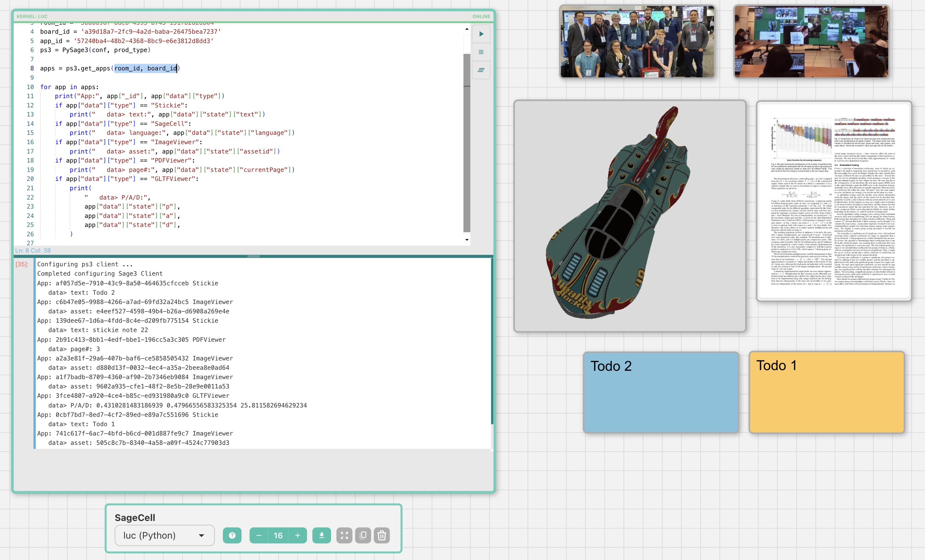Click output 'data> page#: 3' line
Viewport: 925px width, 560px height.
[x=74, y=349]
